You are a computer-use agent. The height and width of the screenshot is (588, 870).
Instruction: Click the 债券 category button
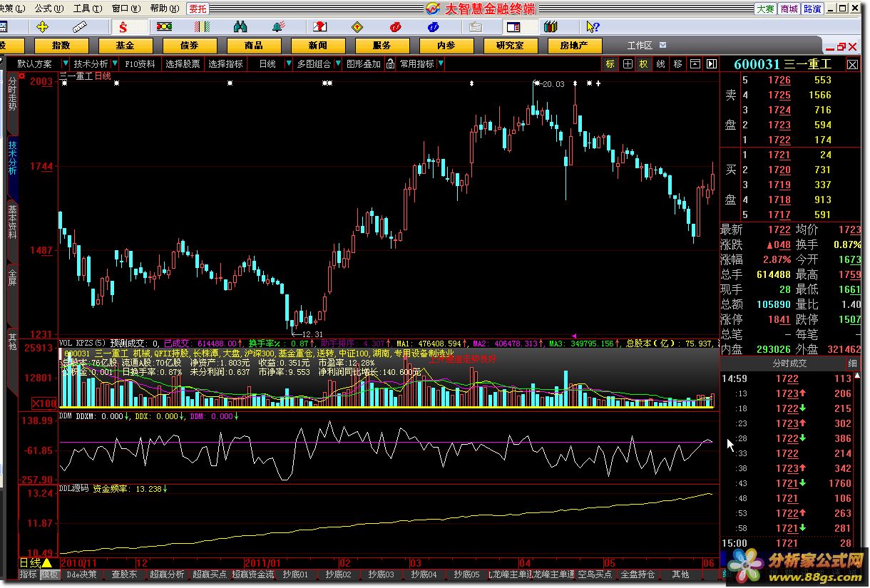click(189, 46)
